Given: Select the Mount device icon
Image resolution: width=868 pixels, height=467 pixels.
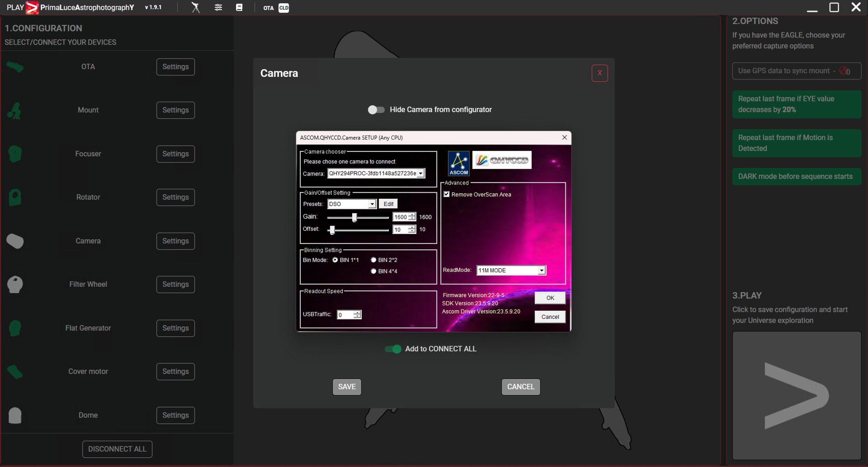Looking at the screenshot, I should (x=15, y=110).
